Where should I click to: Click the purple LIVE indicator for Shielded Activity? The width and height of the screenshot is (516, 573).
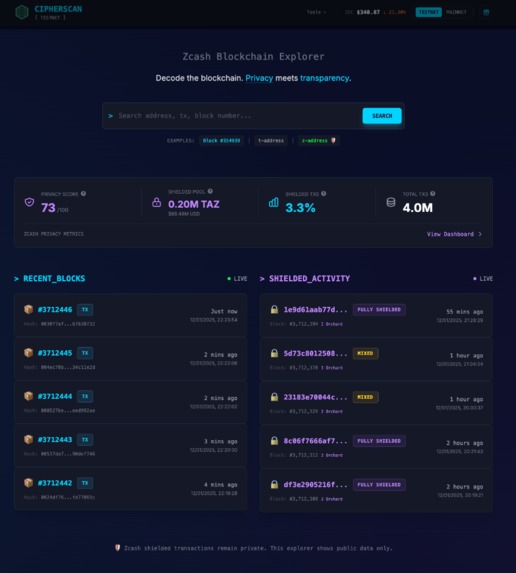pyautogui.click(x=483, y=279)
